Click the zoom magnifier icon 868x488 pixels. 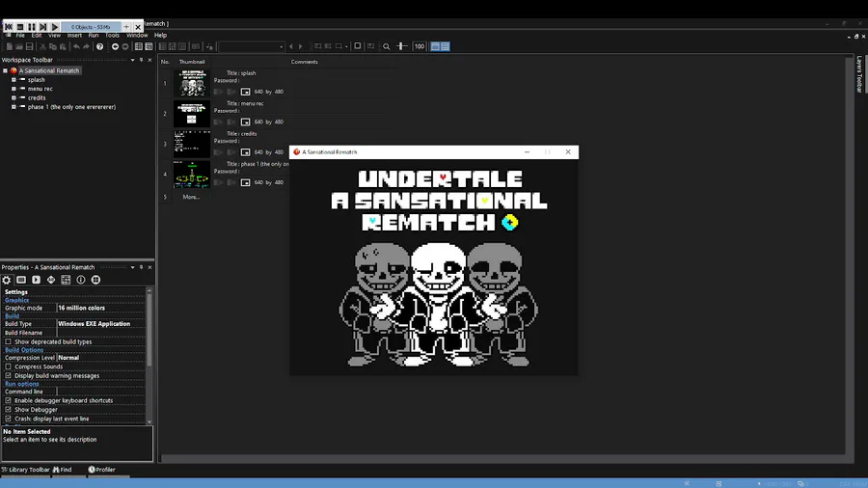pyautogui.click(x=387, y=46)
